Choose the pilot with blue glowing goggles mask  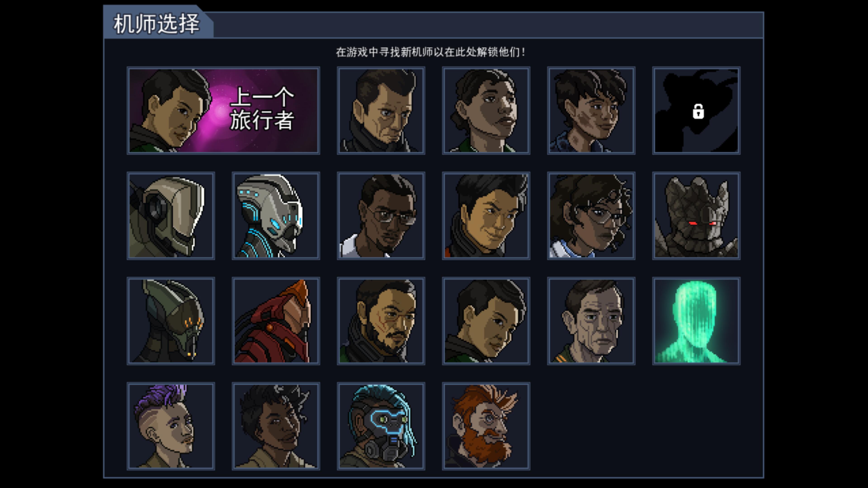pos(381,426)
